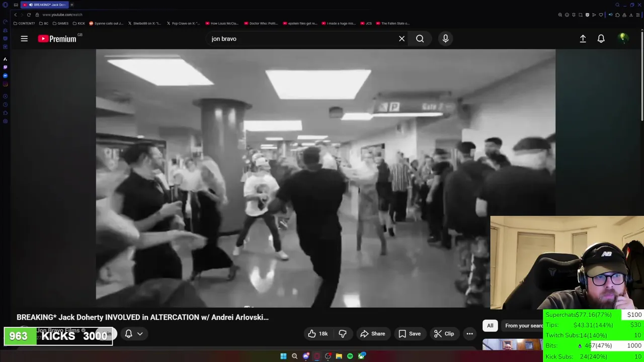Screen dimensions: 644x362
Task: Open 'Shelbo99 on X' bookmark
Action: [144, 23]
